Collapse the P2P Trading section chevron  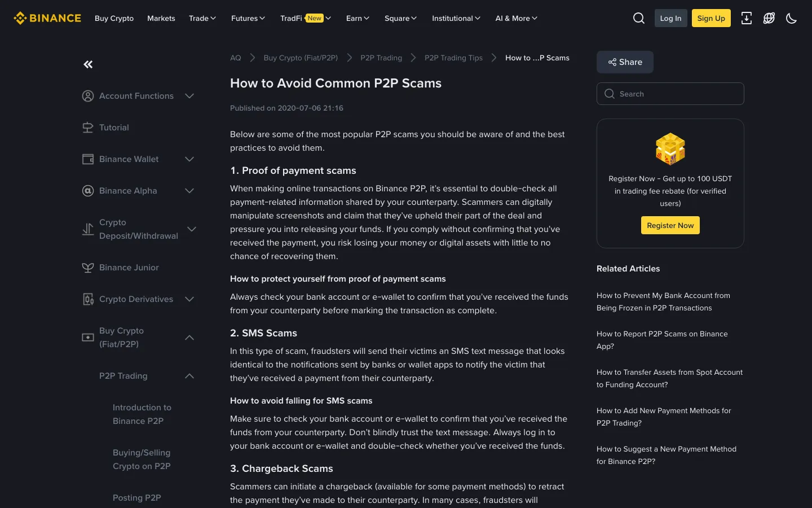(x=189, y=376)
